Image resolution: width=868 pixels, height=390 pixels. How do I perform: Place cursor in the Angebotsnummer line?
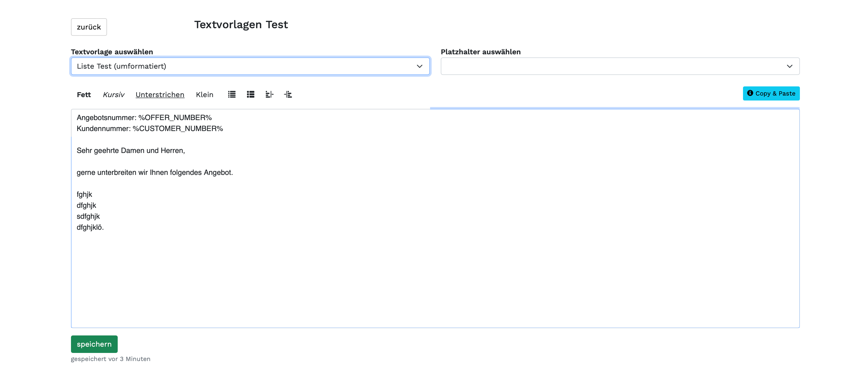point(144,118)
